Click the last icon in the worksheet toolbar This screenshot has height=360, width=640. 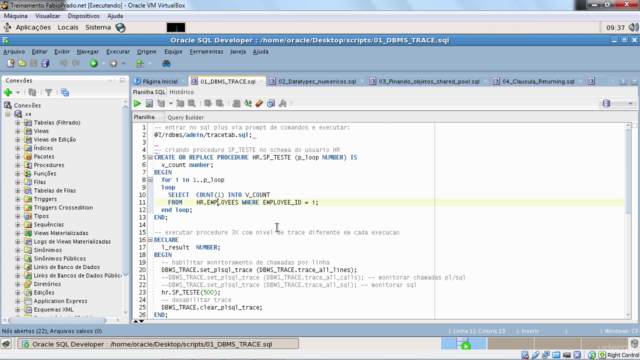(x=282, y=103)
